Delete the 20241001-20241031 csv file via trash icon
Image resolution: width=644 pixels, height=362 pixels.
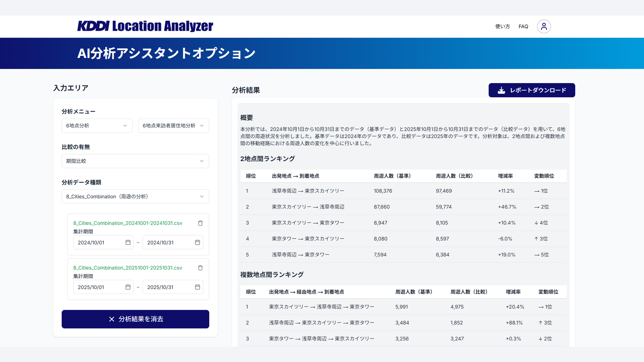click(200, 223)
